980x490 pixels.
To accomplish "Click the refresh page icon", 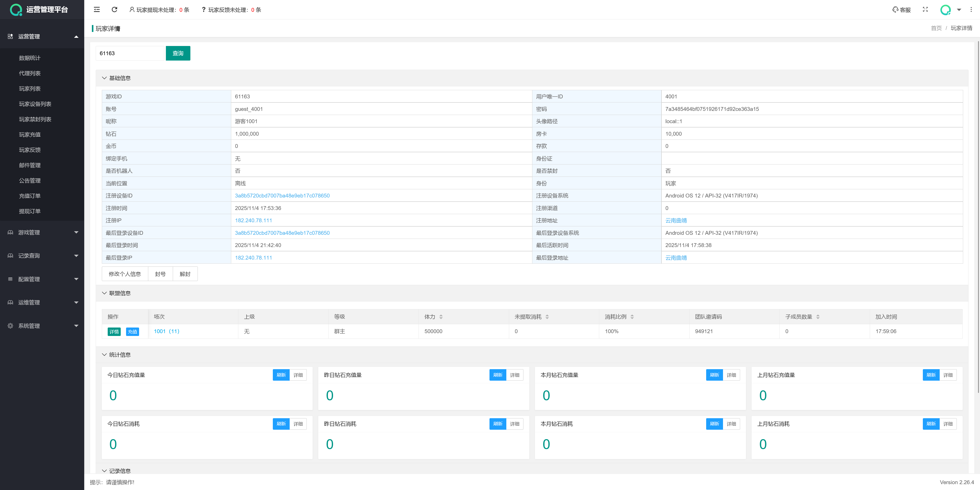I will (114, 9).
